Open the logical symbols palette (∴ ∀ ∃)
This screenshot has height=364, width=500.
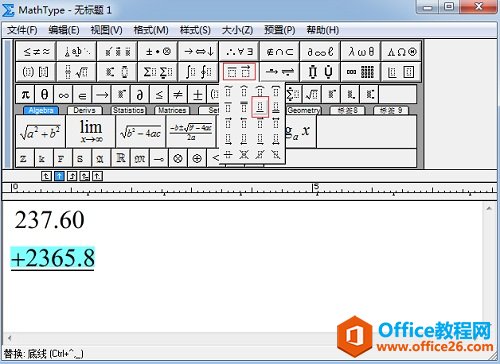239,51
